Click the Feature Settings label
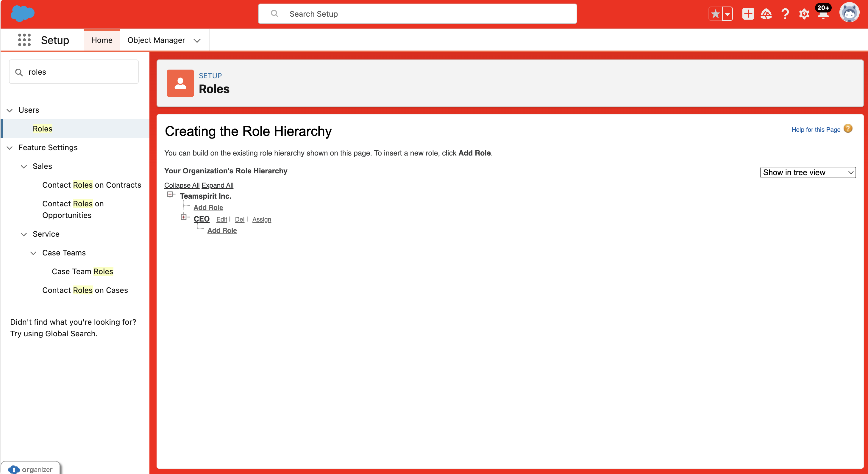868x474 pixels. tap(48, 147)
